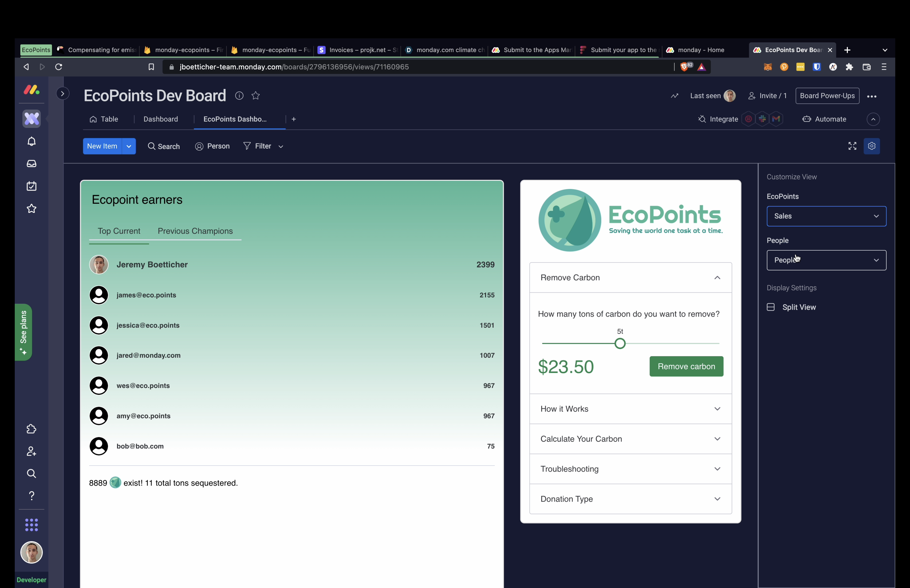Open the favorites star in sidebar
Viewport: 910px width, 588px height.
(31, 208)
